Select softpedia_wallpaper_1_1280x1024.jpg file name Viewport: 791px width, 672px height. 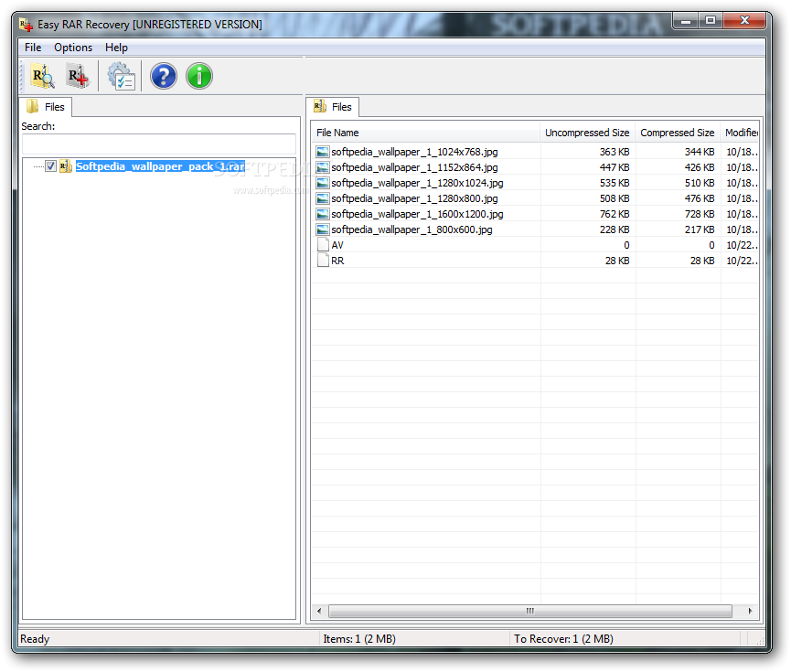tap(417, 183)
